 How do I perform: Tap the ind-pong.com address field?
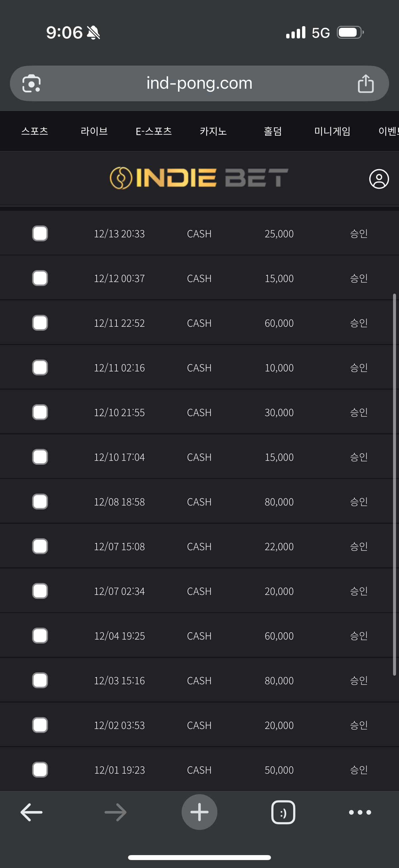point(199,83)
